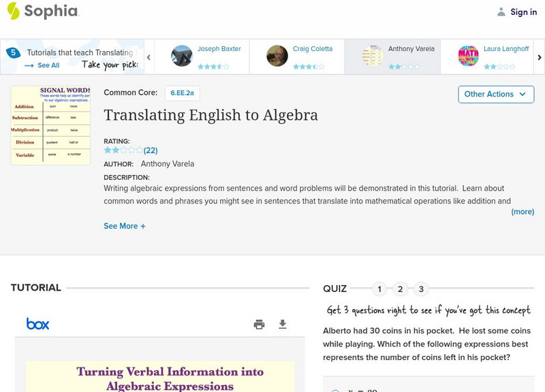Go to quiz question 2
The image size is (545, 392).
tap(401, 289)
